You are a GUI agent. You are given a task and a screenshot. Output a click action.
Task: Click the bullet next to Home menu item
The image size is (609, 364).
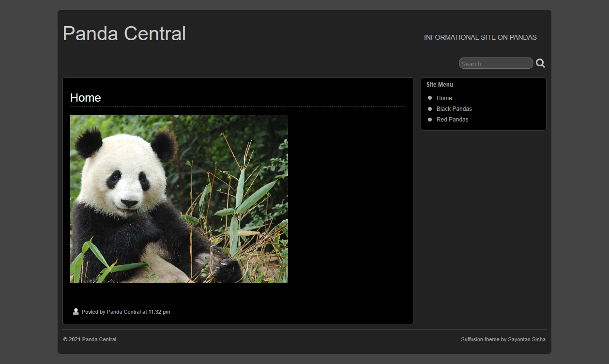click(430, 98)
